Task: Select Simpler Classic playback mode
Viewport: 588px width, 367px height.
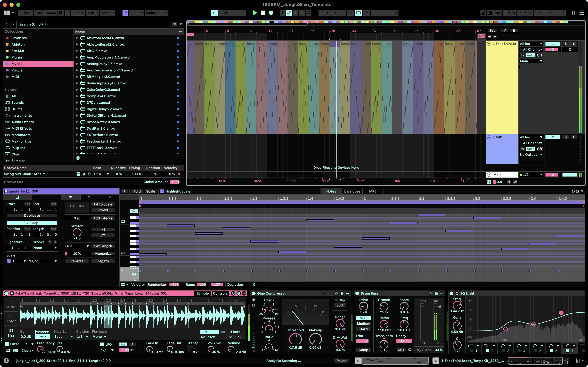Action: (x=11, y=304)
